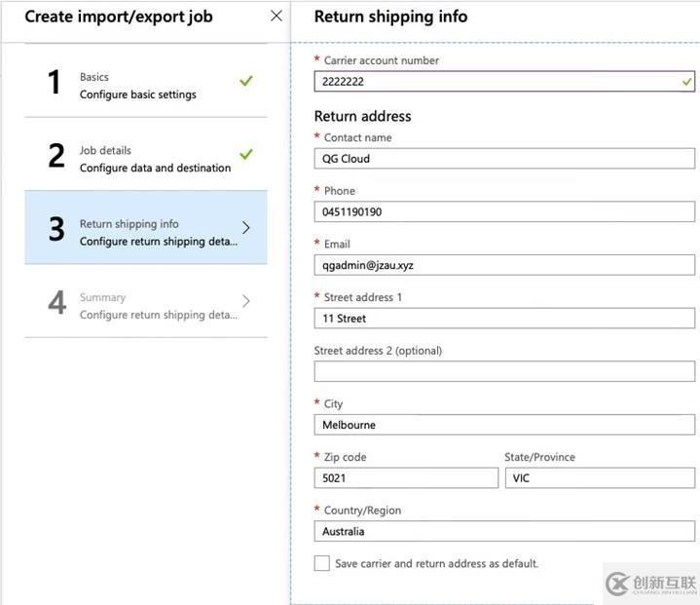The image size is (700, 605).
Task: Click the Street address 1 field
Action: point(504,319)
